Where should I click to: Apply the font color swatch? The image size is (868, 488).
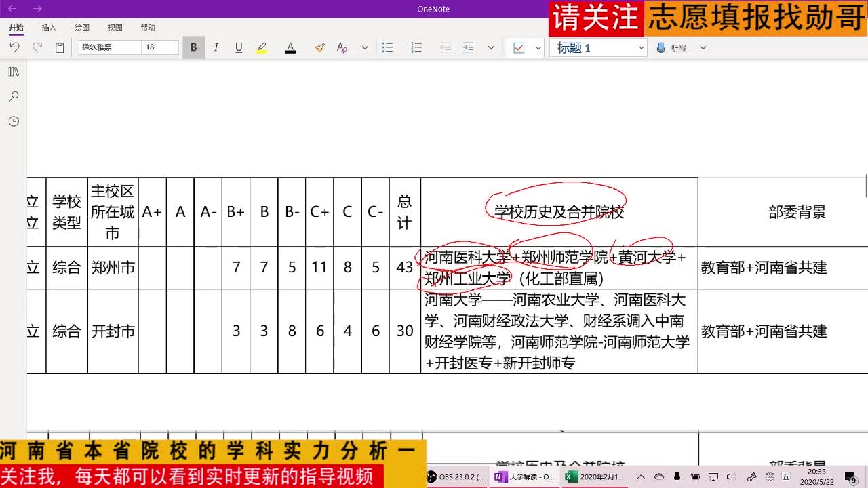[x=290, y=47]
